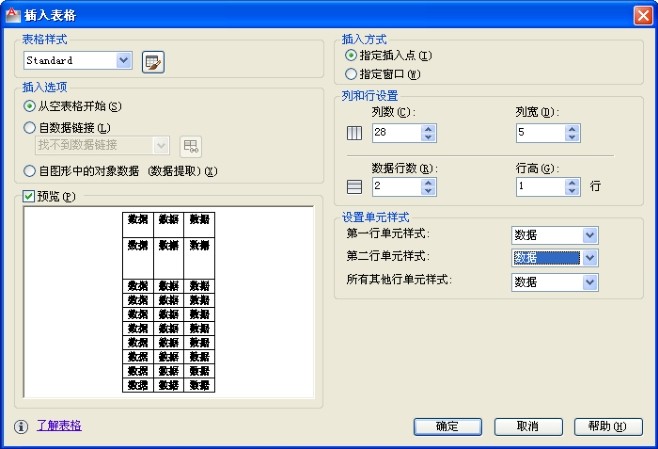Image resolution: width=658 pixels, height=449 pixels.
Task: Open 第二行单元样式 dropdown
Action: (x=590, y=258)
